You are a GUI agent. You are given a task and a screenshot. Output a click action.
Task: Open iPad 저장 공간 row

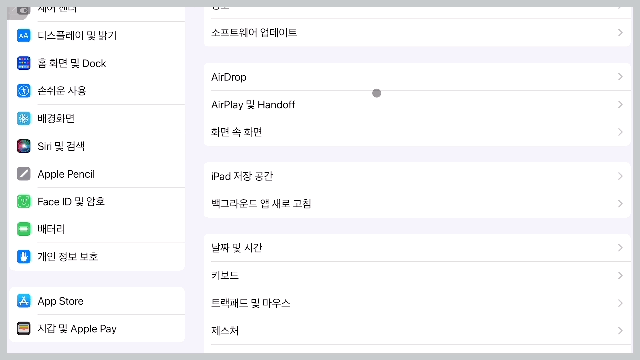418,176
